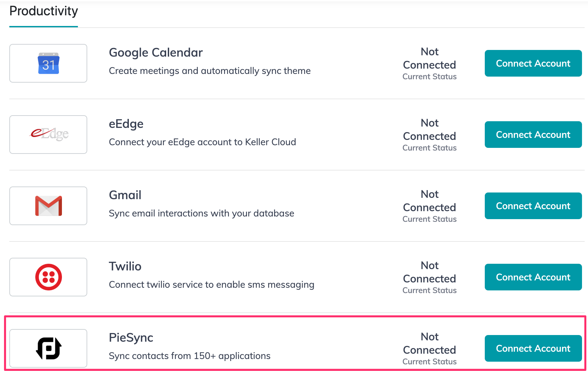The height and width of the screenshot is (371, 588).
Task: Click Current Status label in Gmail row
Action: [430, 219]
